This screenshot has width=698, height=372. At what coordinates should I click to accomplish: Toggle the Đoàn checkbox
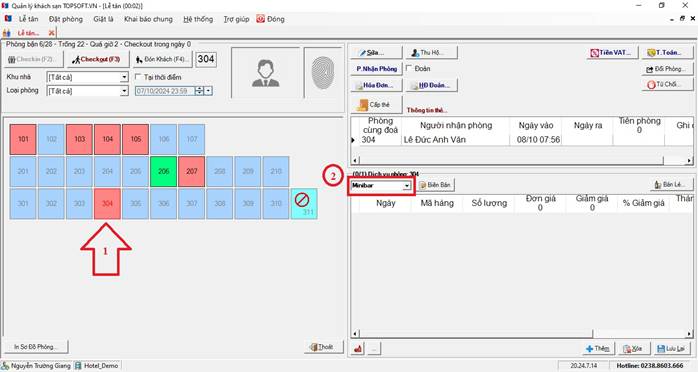click(x=409, y=69)
